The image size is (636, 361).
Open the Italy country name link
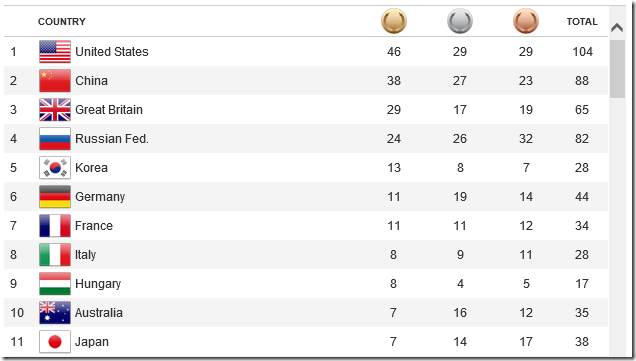click(85, 255)
